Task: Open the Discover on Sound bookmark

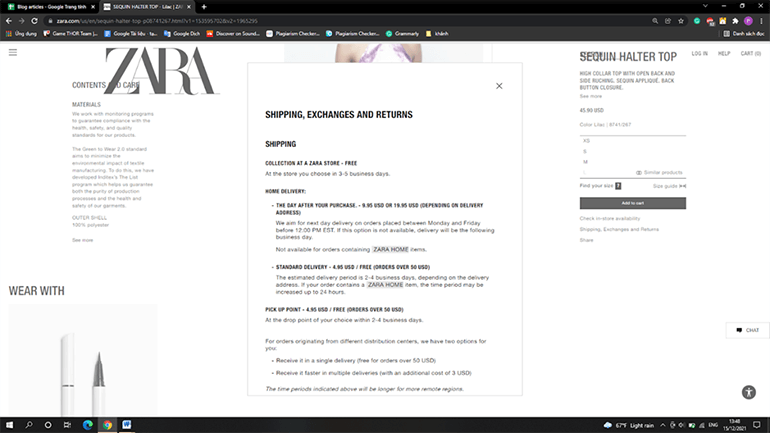Action: pyautogui.click(x=233, y=34)
